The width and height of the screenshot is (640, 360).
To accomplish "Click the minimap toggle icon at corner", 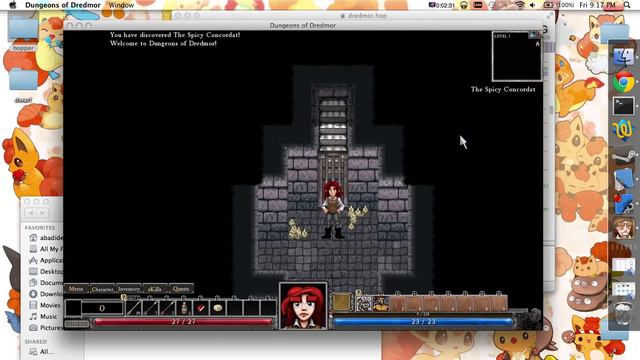I will [532, 36].
